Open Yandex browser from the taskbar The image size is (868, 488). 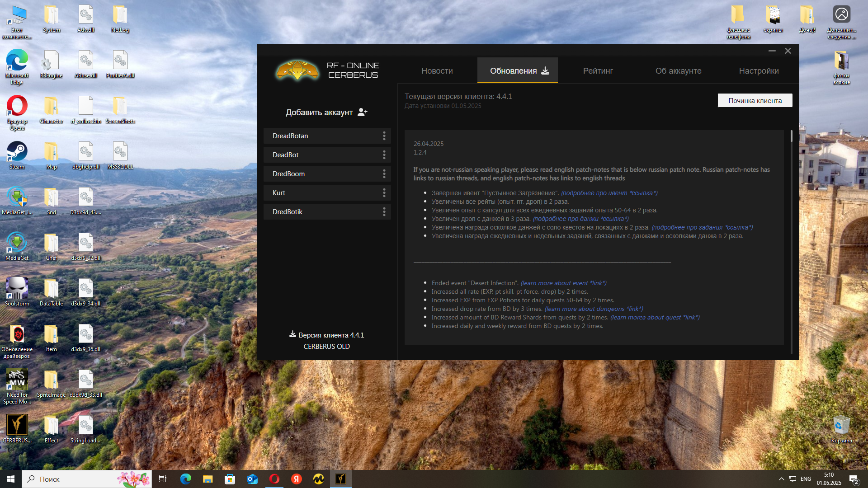[x=297, y=479]
